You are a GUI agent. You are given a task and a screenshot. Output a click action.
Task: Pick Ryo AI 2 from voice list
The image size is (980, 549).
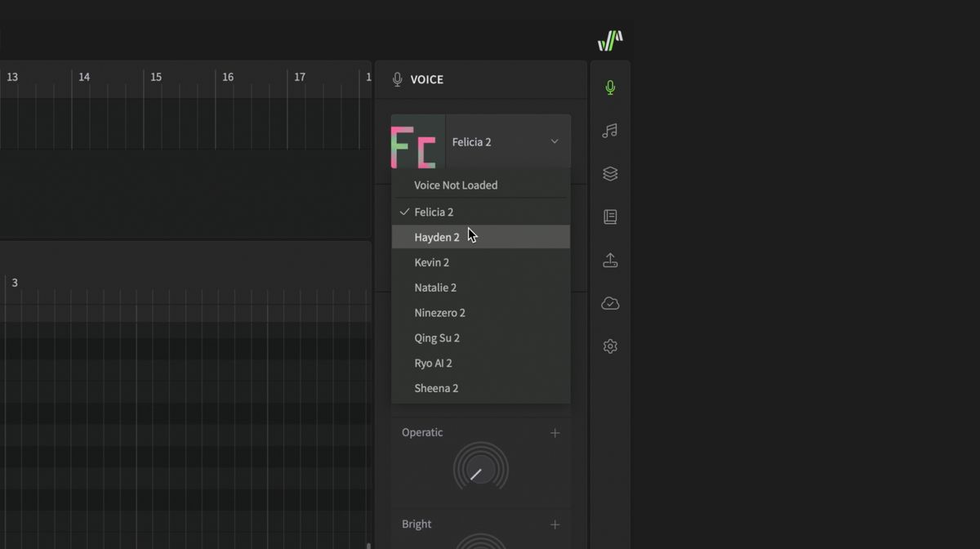pos(481,363)
